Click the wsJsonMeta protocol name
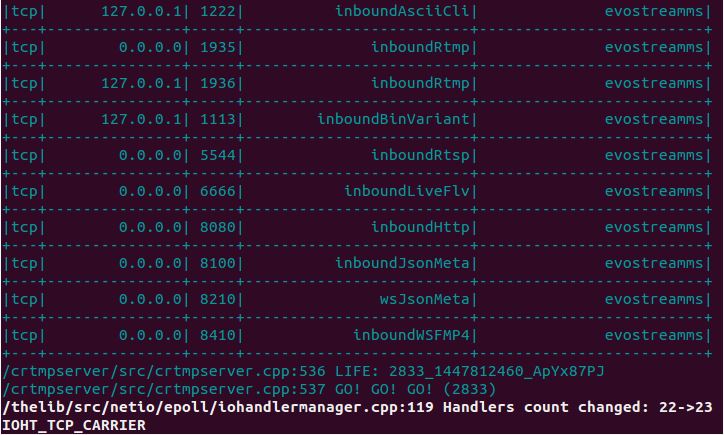The height and width of the screenshot is (435, 724). point(424,299)
